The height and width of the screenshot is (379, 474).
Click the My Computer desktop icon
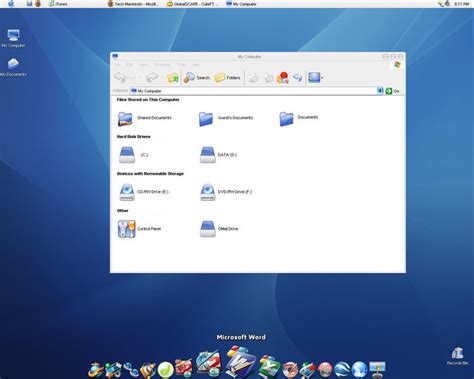click(x=13, y=38)
